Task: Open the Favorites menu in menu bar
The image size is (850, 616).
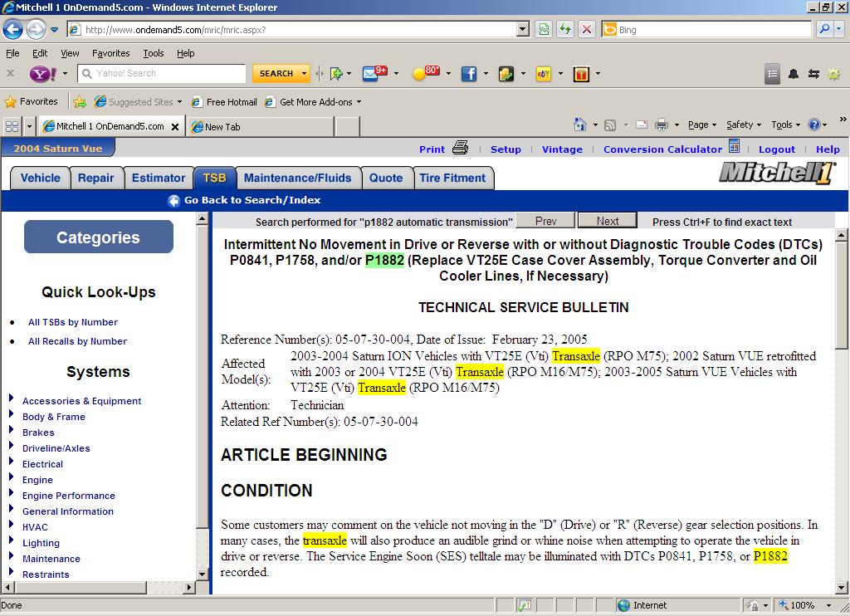Action: pos(110,53)
